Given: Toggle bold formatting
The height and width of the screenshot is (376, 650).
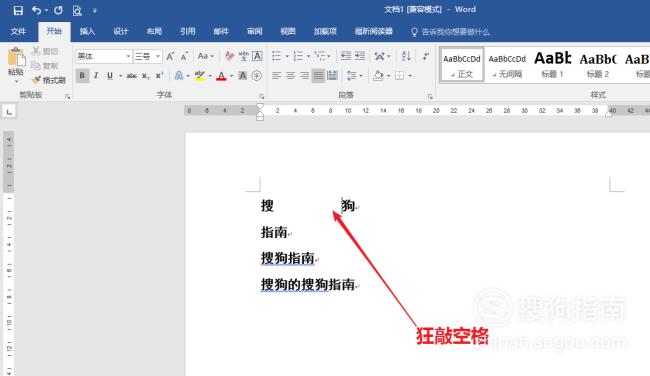Looking at the screenshot, I should pyautogui.click(x=82, y=75).
